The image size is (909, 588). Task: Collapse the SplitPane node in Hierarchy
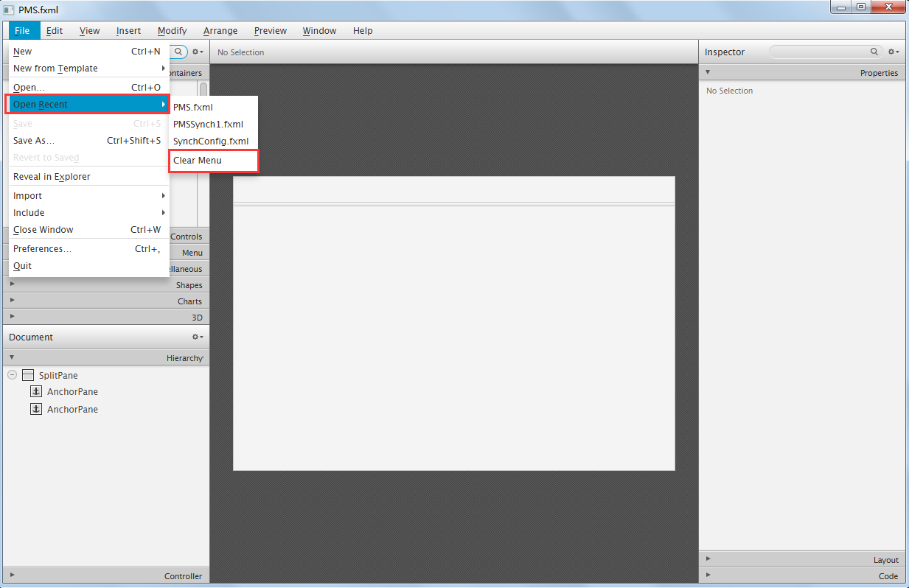(12, 375)
